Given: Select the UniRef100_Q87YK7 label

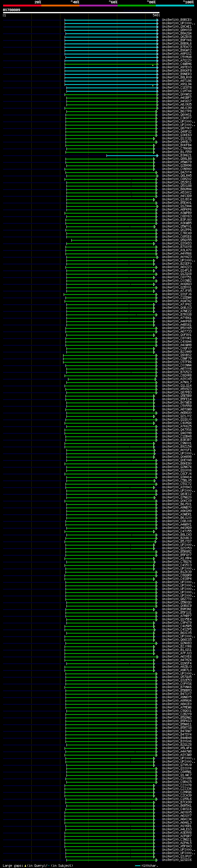Looking at the screenshot, I should click(x=176, y=128).
